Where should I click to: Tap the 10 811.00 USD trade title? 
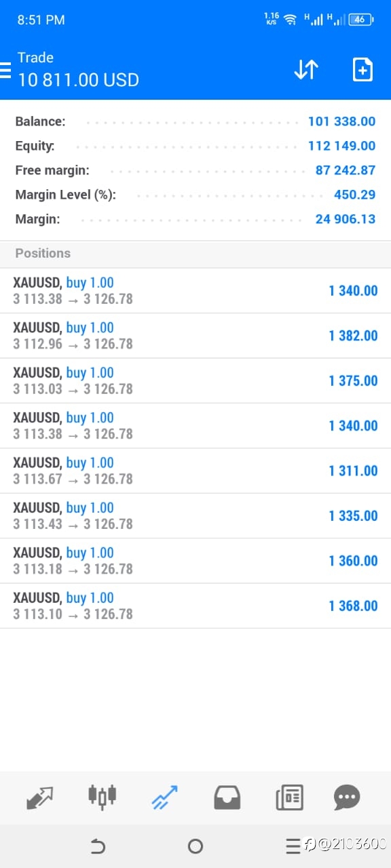(x=78, y=80)
